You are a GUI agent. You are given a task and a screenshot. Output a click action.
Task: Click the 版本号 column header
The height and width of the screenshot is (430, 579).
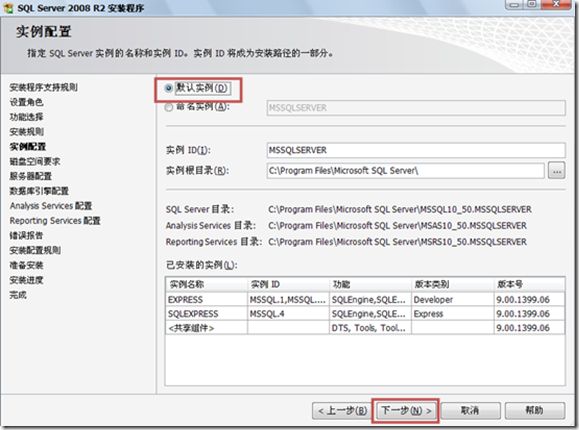click(x=530, y=284)
